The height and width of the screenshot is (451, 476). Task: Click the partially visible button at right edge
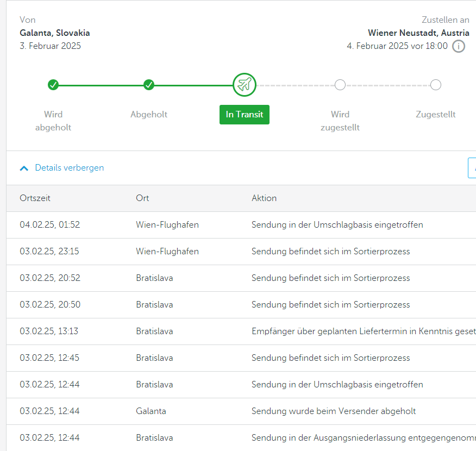click(472, 168)
